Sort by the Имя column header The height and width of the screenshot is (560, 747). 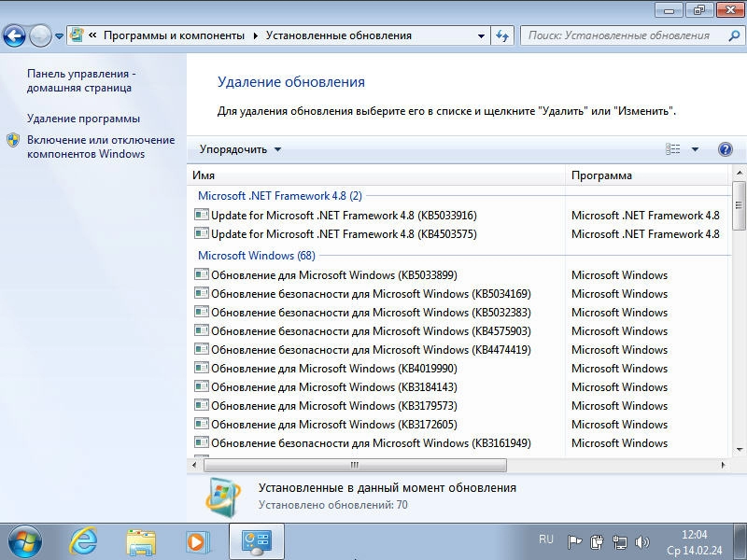coord(373,175)
